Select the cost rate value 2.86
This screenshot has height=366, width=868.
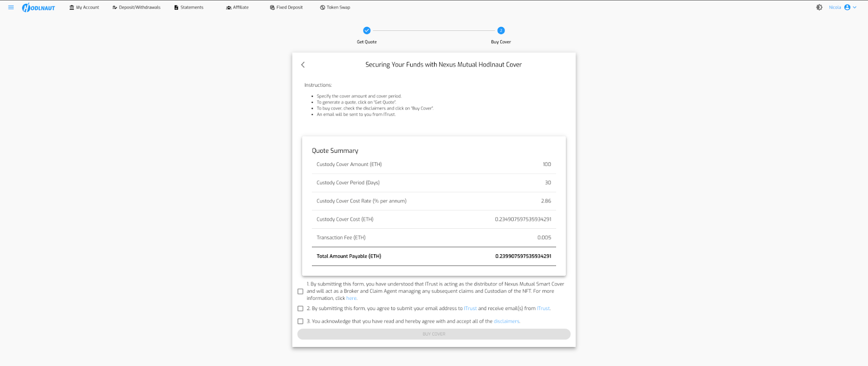(546, 201)
